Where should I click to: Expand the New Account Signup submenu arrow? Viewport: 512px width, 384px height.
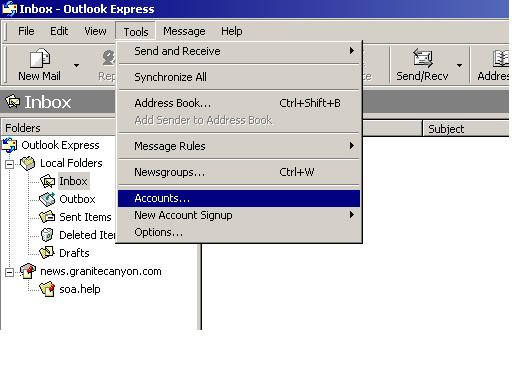coord(352,215)
